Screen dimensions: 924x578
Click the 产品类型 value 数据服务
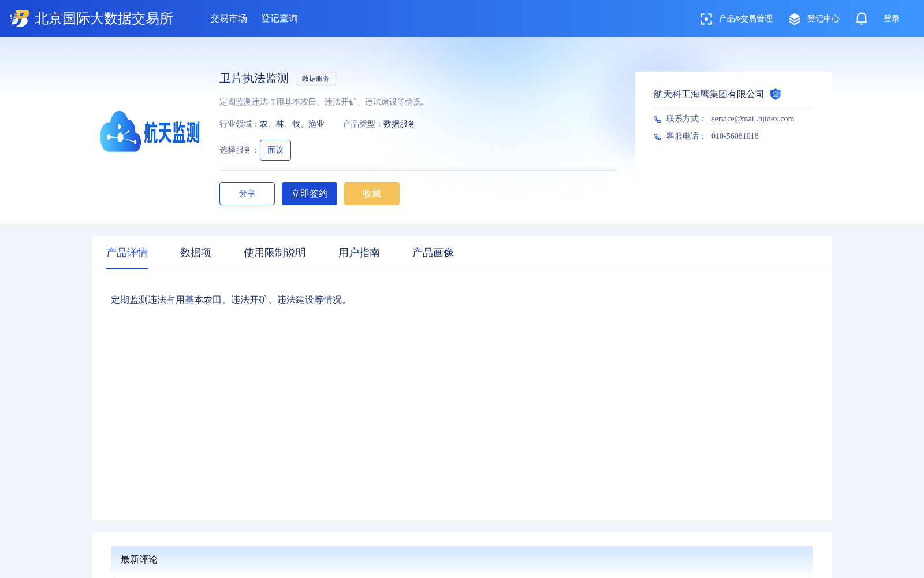click(x=400, y=124)
